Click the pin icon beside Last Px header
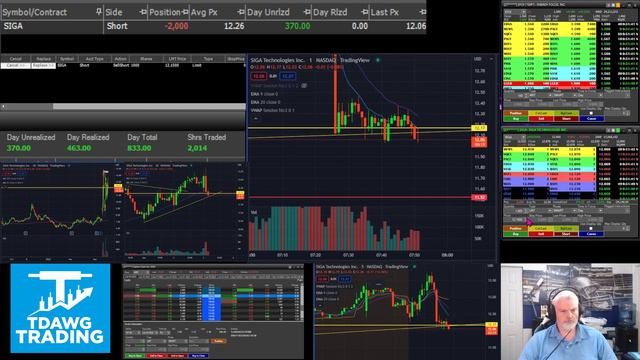The image size is (640, 360). [x=423, y=12]
